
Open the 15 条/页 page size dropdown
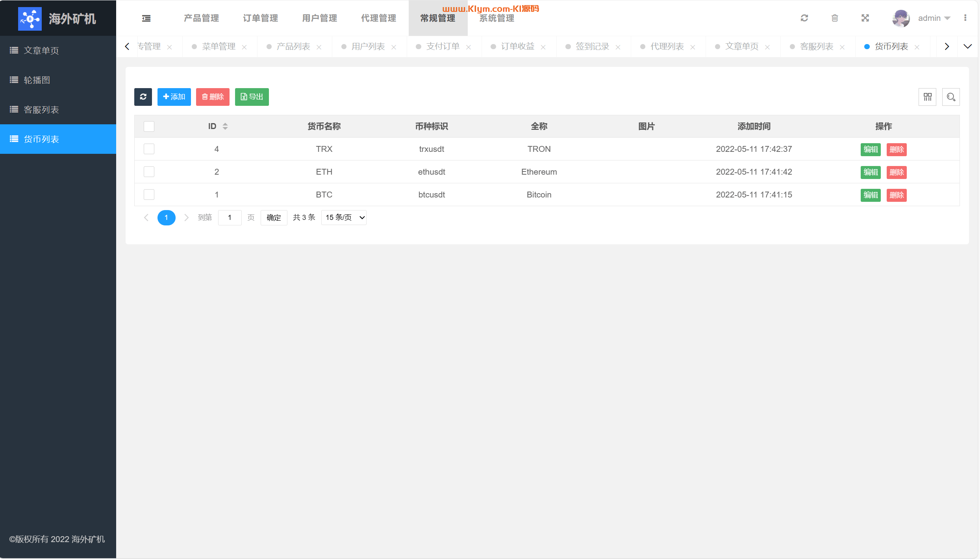pyautogui.click(x=344, y=218)
